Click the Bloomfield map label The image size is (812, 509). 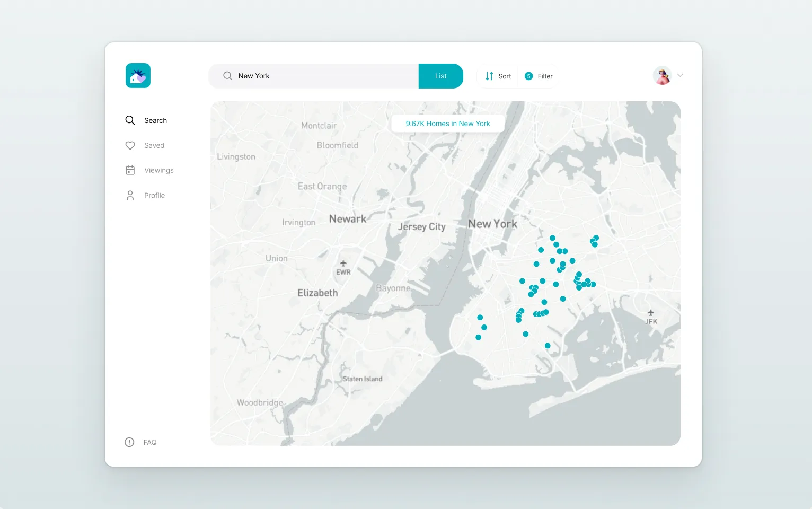(338, 145)
